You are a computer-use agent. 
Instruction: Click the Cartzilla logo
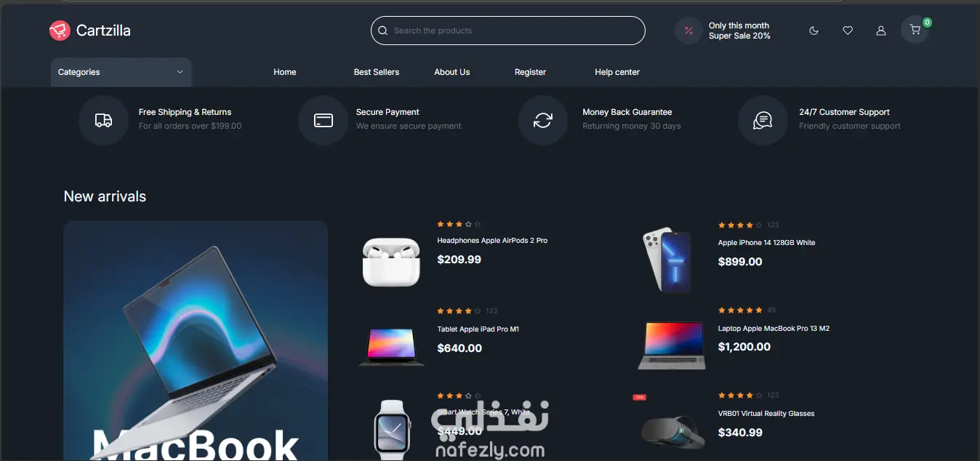click(x=90, y=31)
